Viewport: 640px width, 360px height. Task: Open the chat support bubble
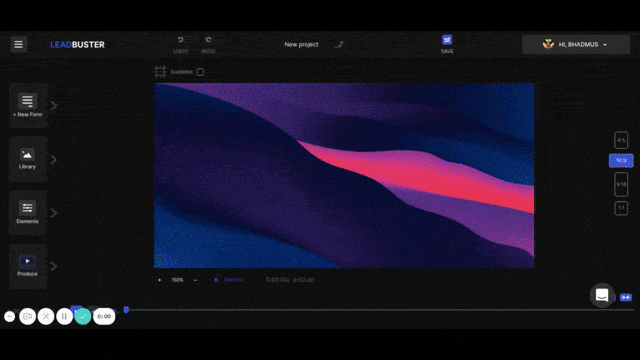[x=602, y=295]
